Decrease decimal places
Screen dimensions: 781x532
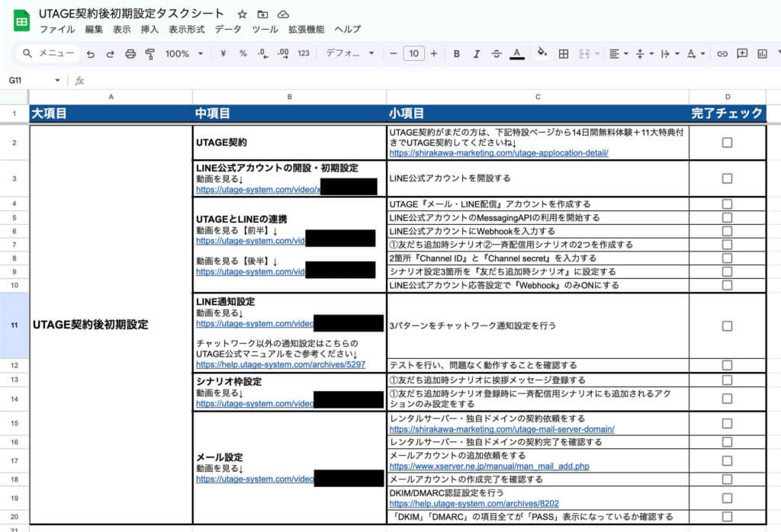click(263, 53)
